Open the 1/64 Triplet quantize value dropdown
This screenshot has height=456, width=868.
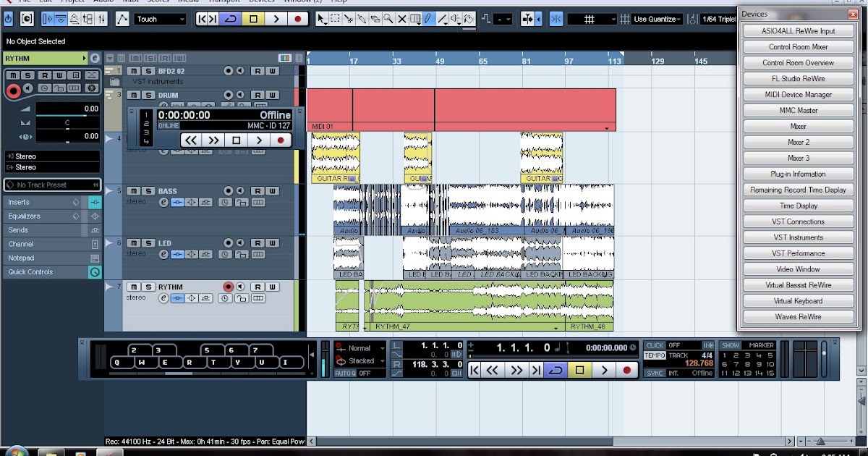[719, 19]
